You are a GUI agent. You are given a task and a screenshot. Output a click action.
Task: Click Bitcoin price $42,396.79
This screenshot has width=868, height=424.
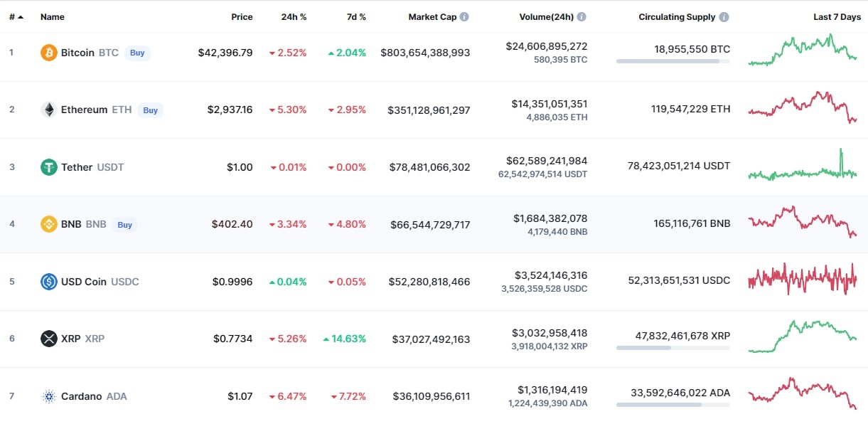(x=225, y=53)
